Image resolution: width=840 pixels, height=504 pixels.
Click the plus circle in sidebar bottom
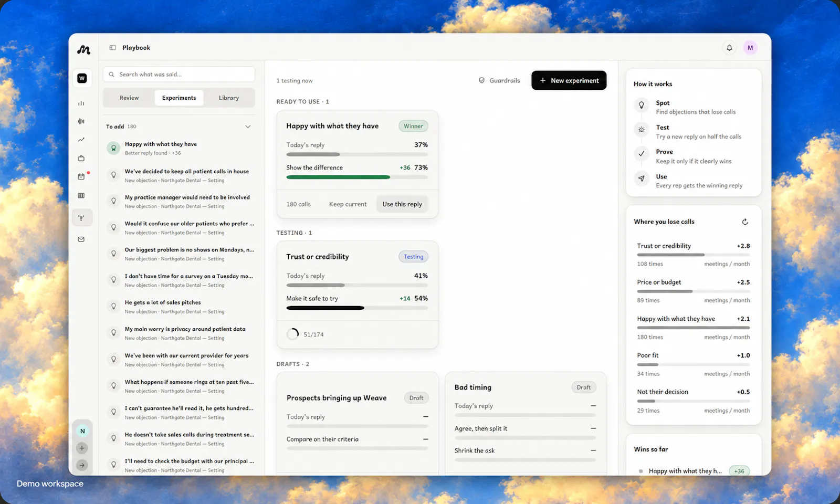pyautogui.click(x=82, y=448)
